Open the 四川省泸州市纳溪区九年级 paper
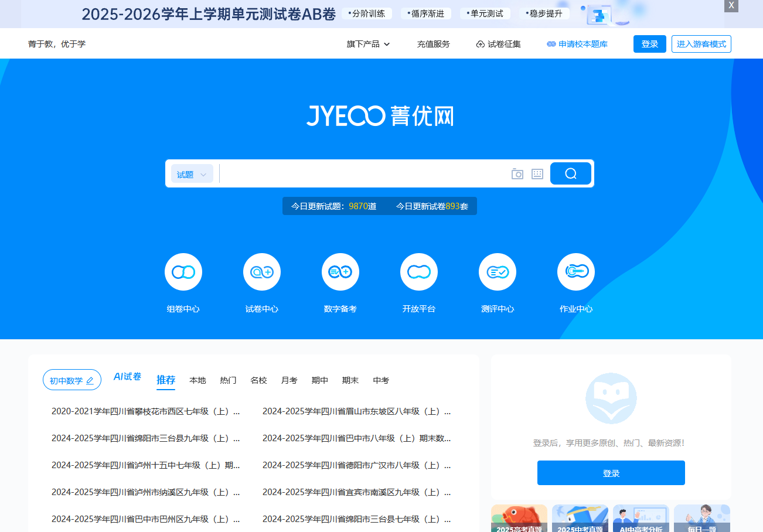The height and width of the screenshot is (532, 763). [x=146, y=492]
